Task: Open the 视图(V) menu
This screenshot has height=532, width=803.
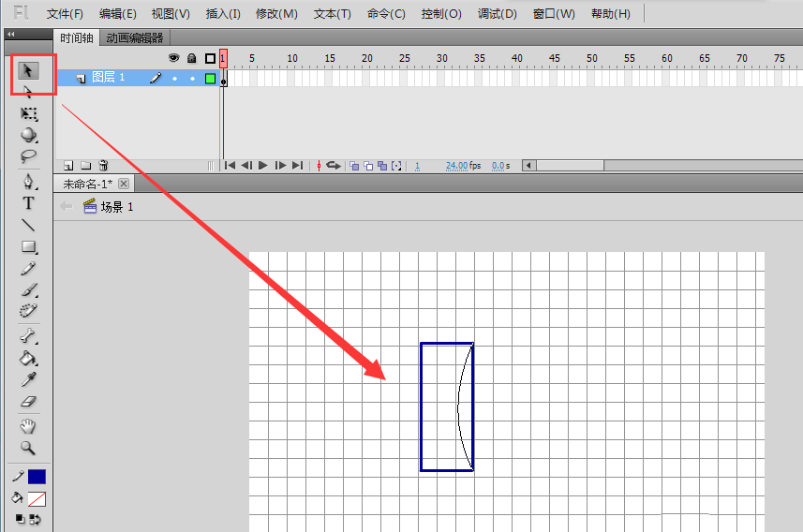Action: pos(171,14)
